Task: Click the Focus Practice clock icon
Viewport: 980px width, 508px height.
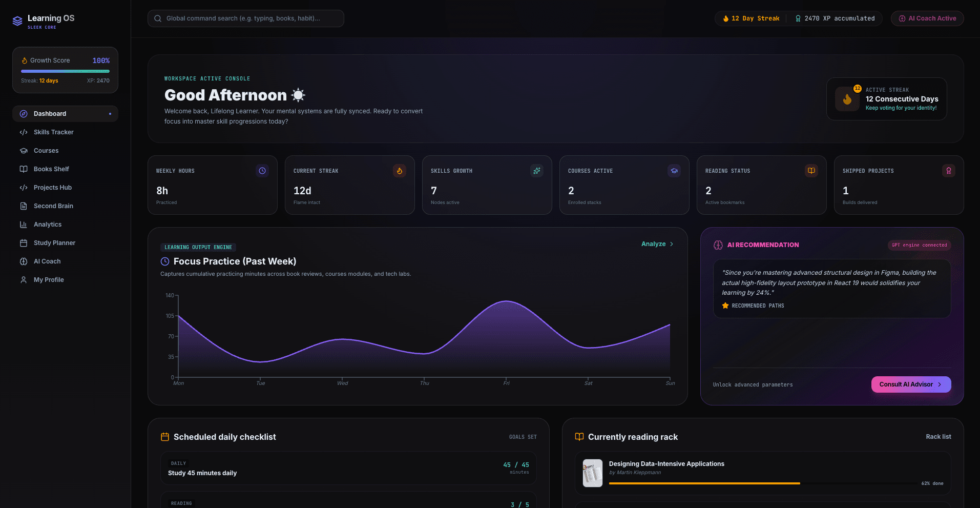Action: (165, 261)
